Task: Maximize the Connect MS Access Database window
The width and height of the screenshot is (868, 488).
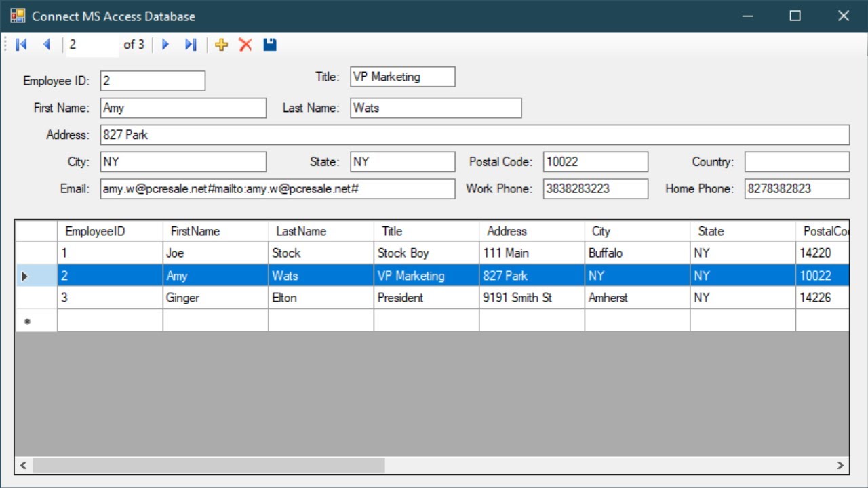Action: click(x=795, y=16)
